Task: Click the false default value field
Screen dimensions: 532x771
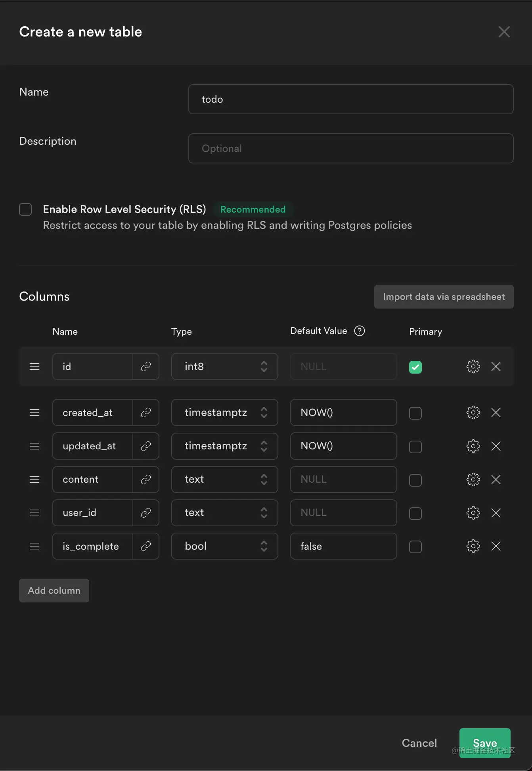Action: (344, 546)
